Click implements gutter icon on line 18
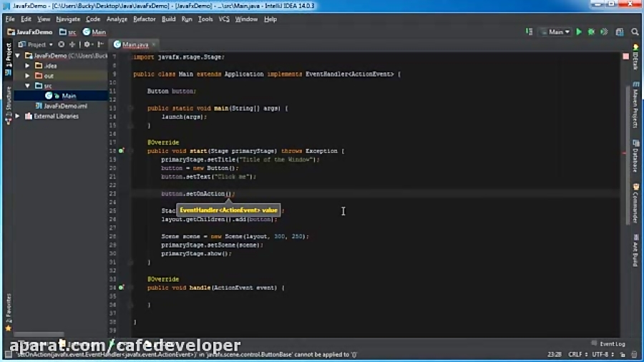This screenshot has width=644, height=362. 121,151
